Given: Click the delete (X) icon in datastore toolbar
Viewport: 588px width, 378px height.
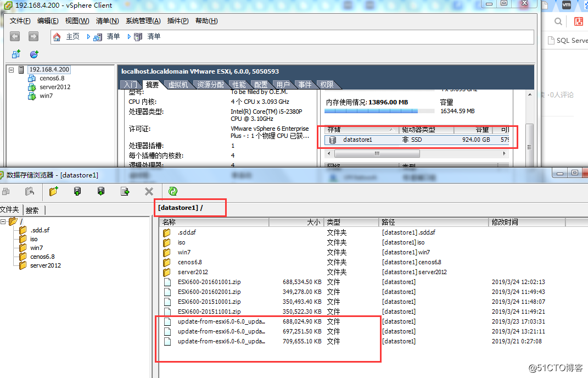Looking at the screenshot, I should [149, 191].
